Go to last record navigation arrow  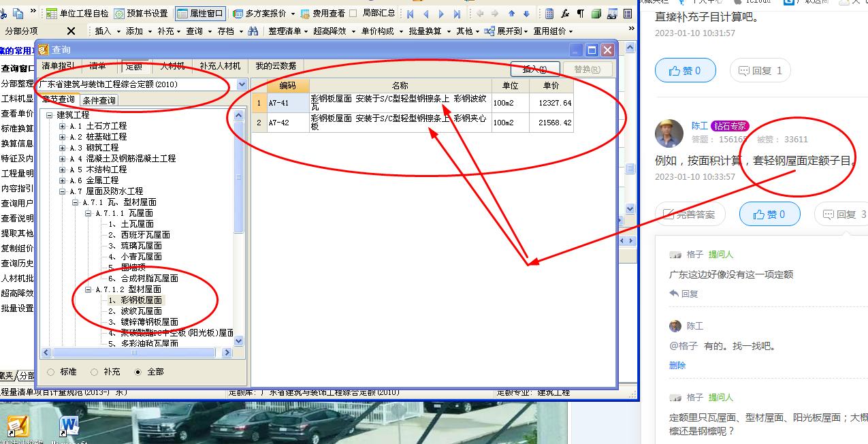pos(457,14)
